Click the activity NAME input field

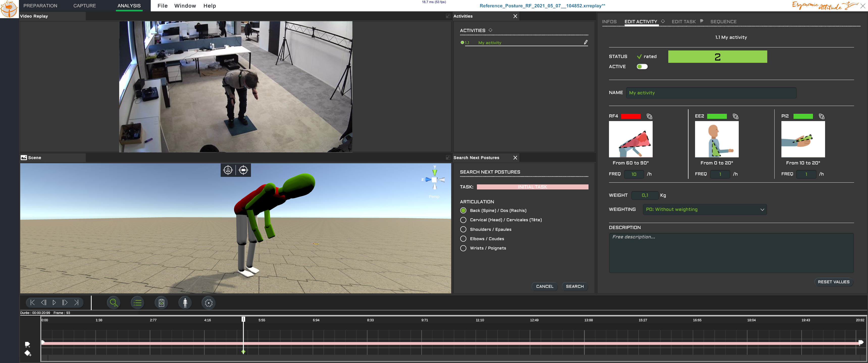click(711, 93)
